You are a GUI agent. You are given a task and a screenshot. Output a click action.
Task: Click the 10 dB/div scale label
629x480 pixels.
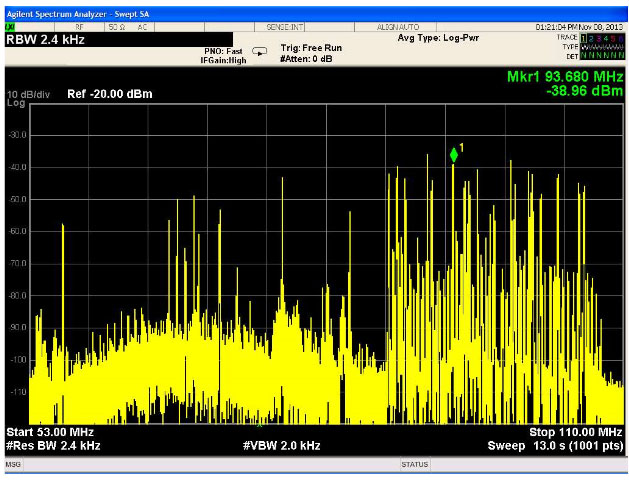click(x=30, y=94)
